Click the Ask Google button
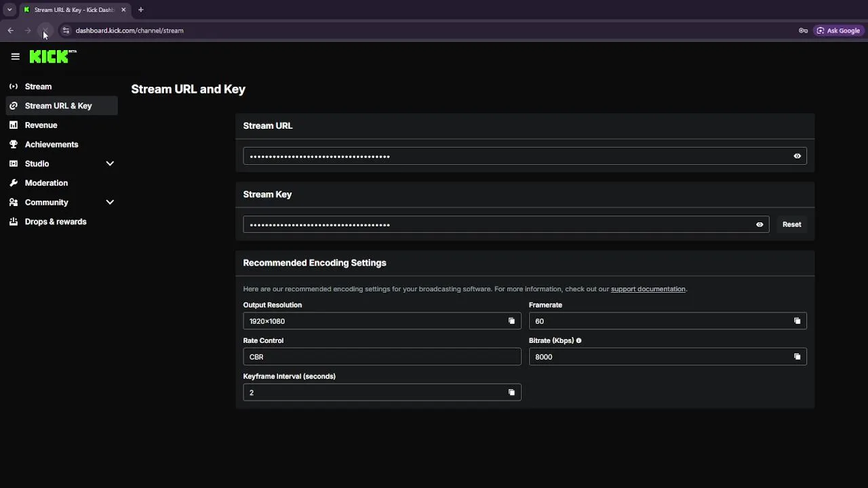Viewport: 868px width, 488px height. [838, 30]
